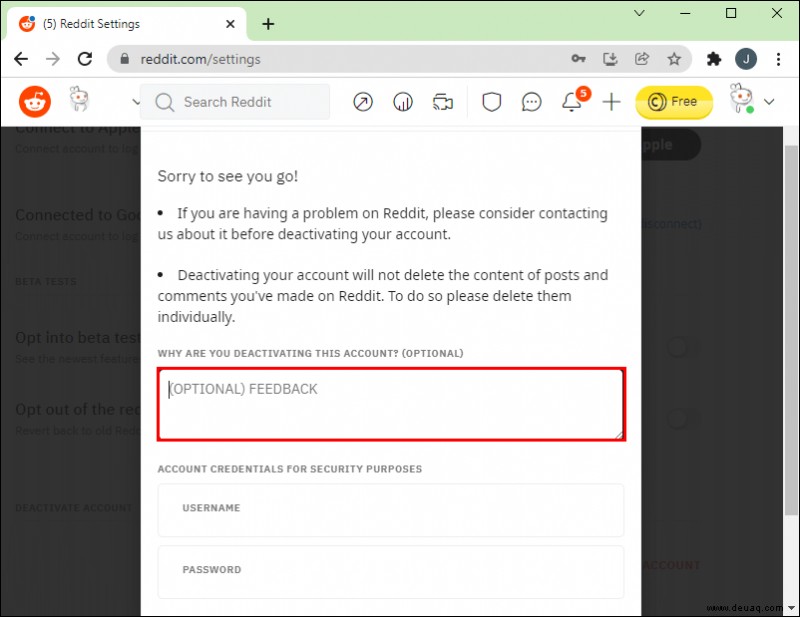This screenshot has width=800, height=617.
Task: Click the page vertical scrollbar
Action: (791, 331)
